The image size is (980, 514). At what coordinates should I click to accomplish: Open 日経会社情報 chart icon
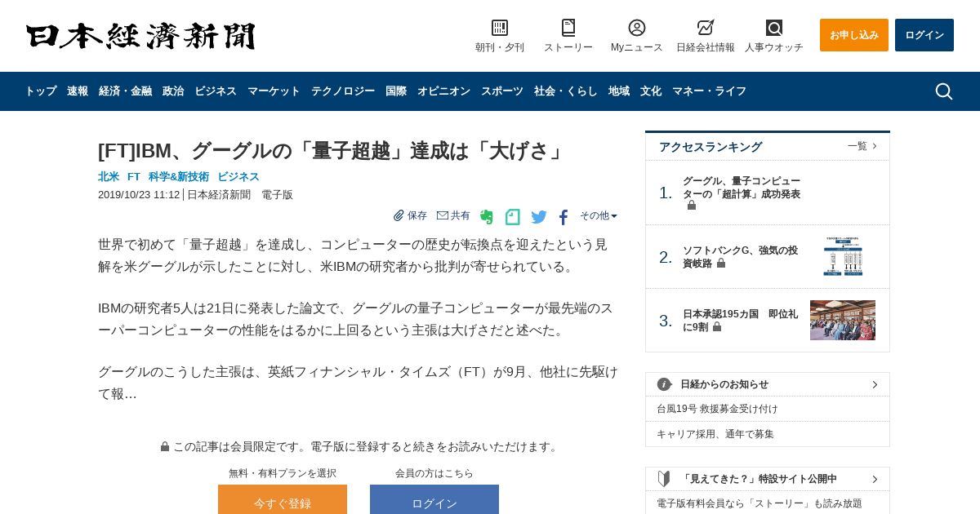706,28
